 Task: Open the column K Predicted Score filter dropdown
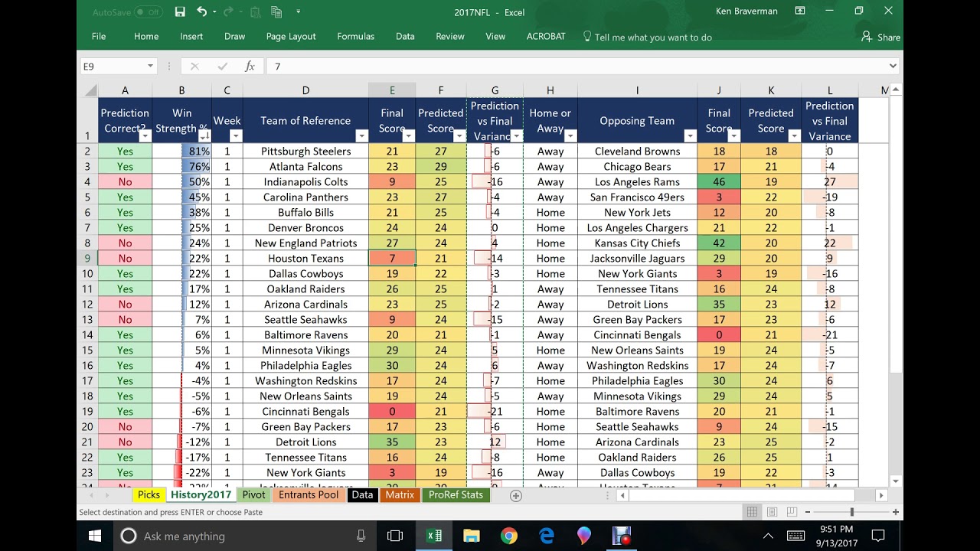click(x=794, y=136)
